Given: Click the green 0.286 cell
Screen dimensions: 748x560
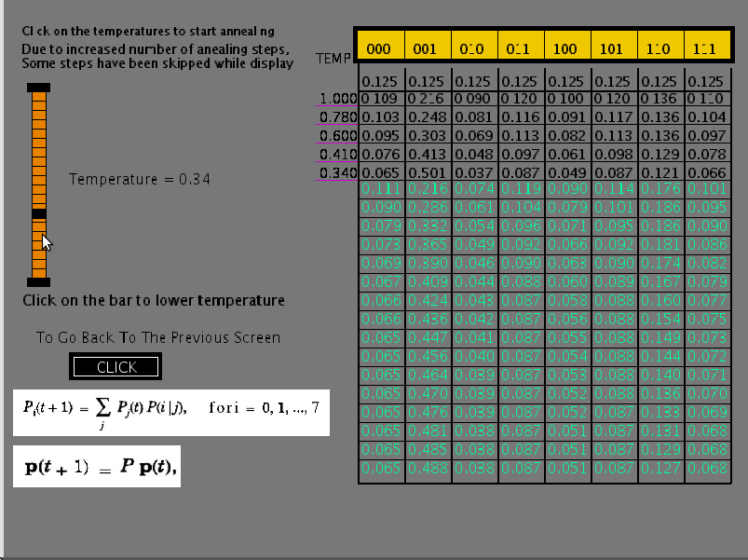Looking at the screenshot, I should [428, 207].
